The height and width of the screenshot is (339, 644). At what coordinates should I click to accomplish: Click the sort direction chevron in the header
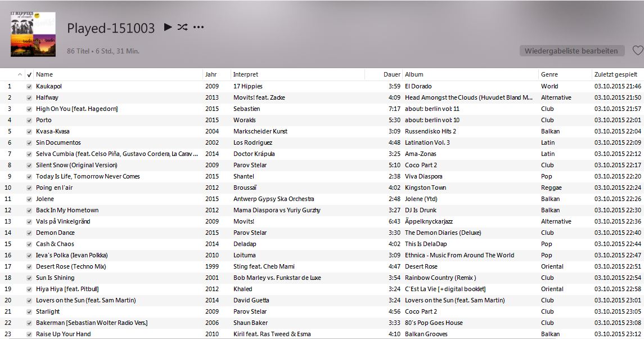19,74
